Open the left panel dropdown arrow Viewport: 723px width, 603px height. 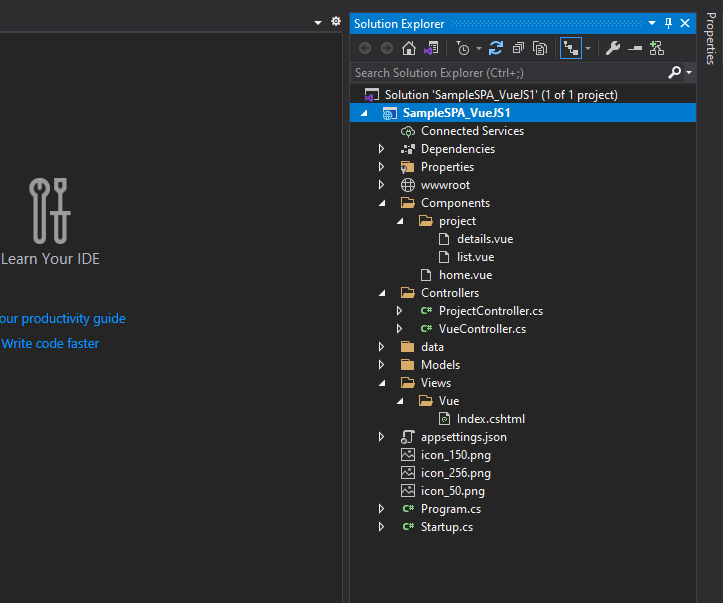click(x=318, y=23)
